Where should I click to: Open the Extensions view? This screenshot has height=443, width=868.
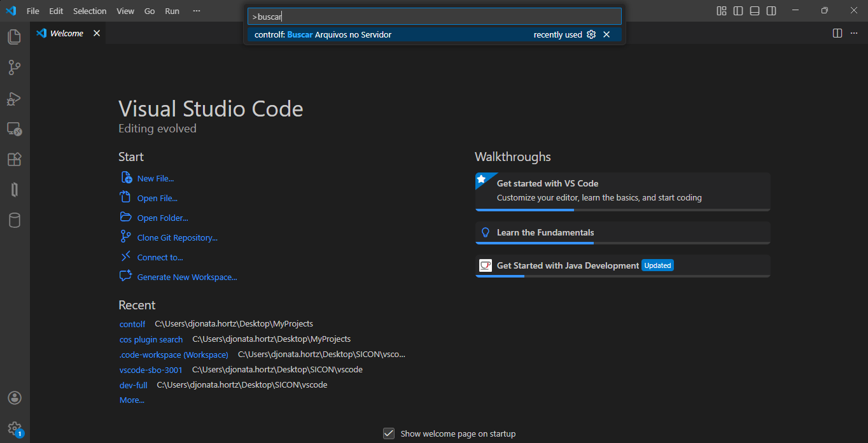pyautogui.click(x=14, y=160)
